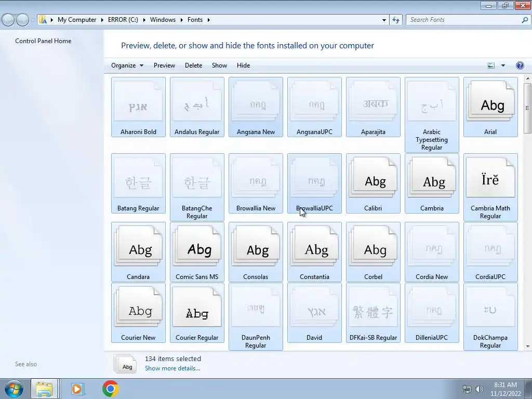Select the Candara font icon
The height and width of the screenshot is (399, 532).
tap(138, 252)
